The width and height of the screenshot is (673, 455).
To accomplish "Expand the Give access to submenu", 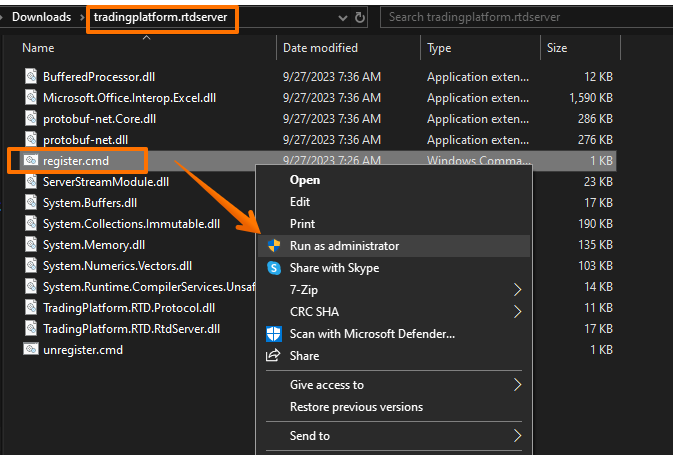I will [517, 385].
